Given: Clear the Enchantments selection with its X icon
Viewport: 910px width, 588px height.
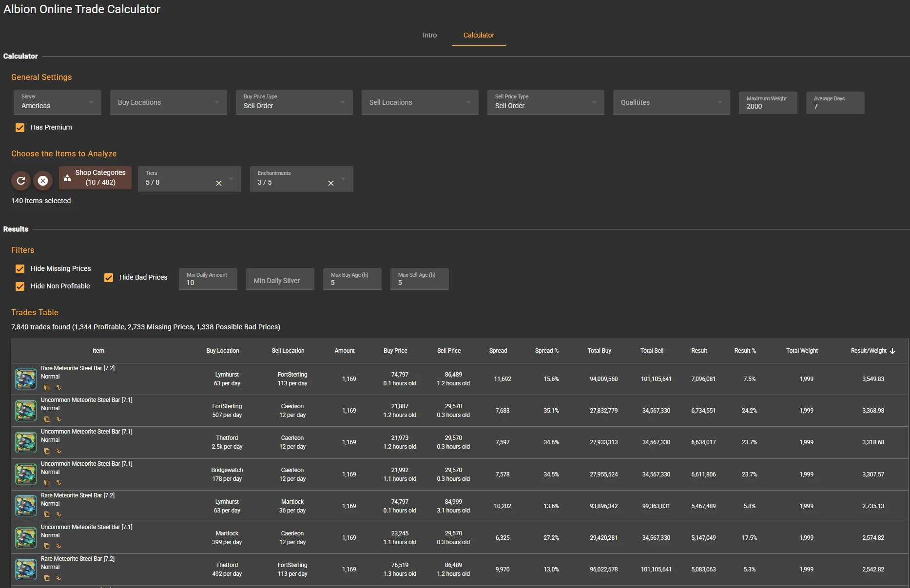Looking at the screenshot, I should (330, 183).
